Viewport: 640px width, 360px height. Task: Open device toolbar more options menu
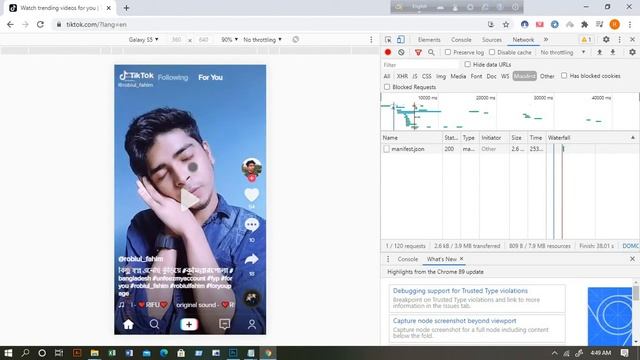[x=371, y=40]
